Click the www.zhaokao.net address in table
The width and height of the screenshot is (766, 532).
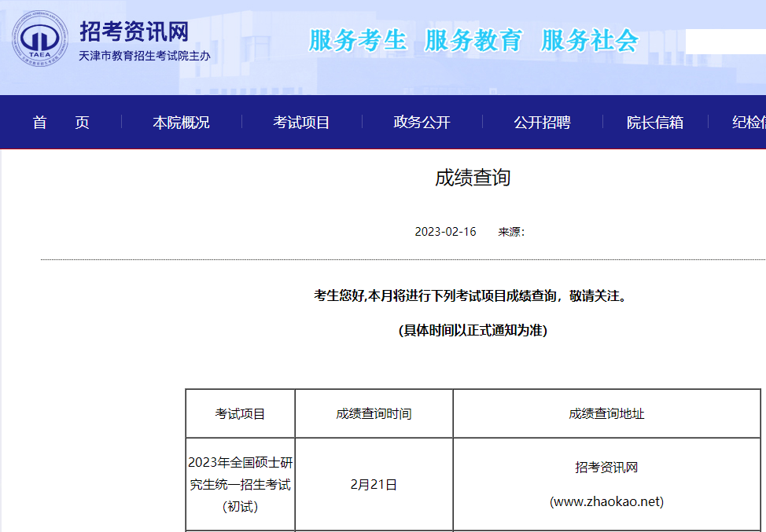pyautogui.click(x=606, y=501)
